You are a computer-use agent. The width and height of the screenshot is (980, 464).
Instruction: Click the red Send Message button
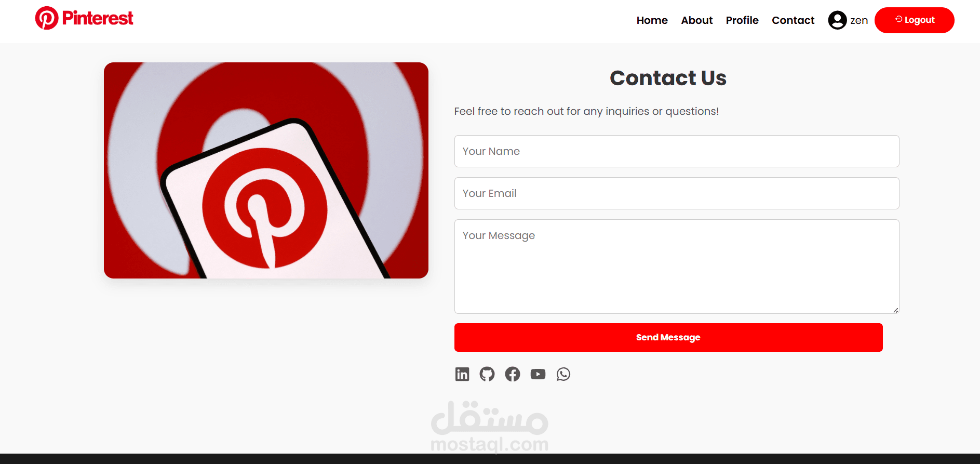click(x=668, y=337)
